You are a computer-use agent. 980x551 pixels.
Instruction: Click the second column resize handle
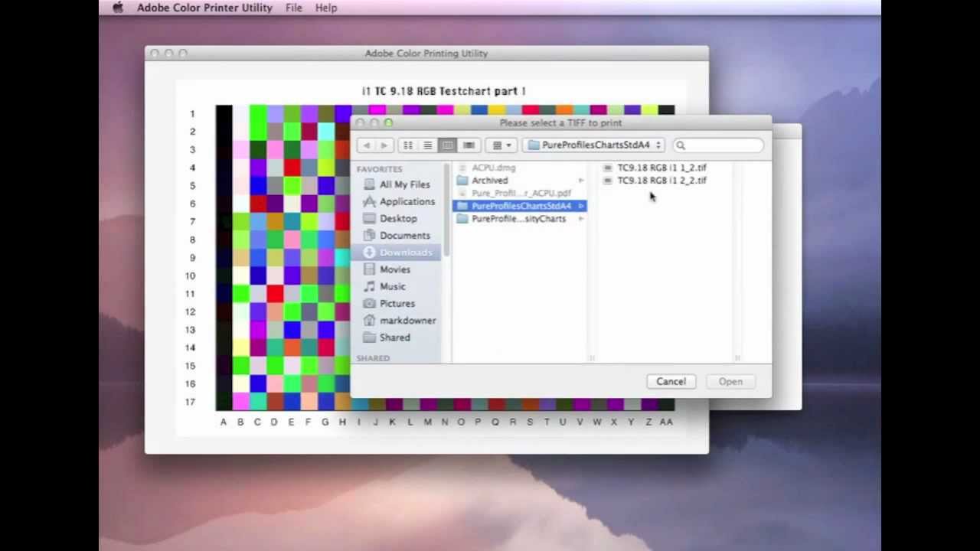(737, 357)
